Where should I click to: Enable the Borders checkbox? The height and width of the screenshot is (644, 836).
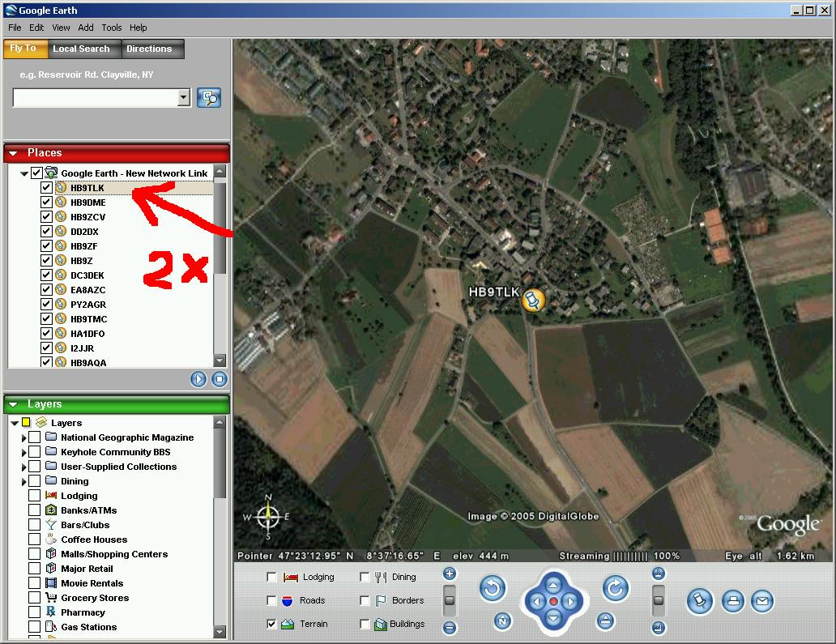pos(365,600)
